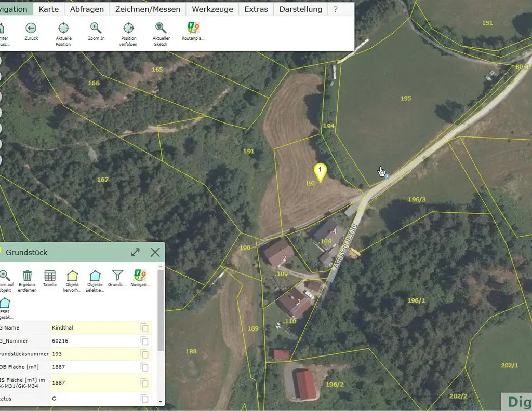The width and height of the screenshot is (532, 411).
Task: Click parcel label 166 on the map
Action: pos(94,83)
